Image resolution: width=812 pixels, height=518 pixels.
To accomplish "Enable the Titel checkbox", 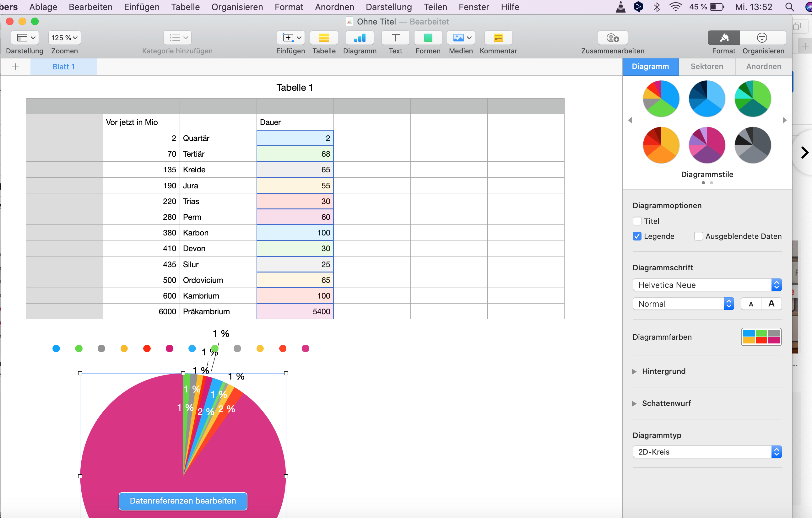I will pos(637,221).
